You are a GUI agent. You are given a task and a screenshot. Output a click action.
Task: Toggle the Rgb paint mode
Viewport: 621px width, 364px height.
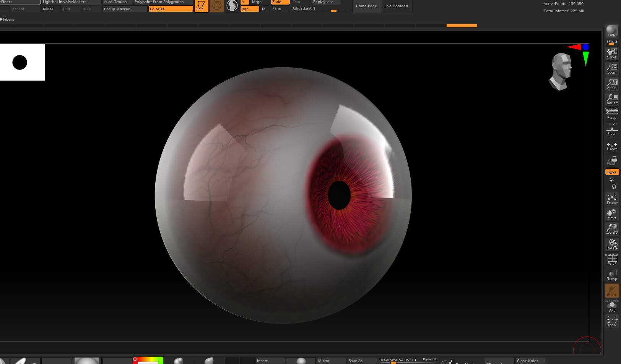(249, 9)
